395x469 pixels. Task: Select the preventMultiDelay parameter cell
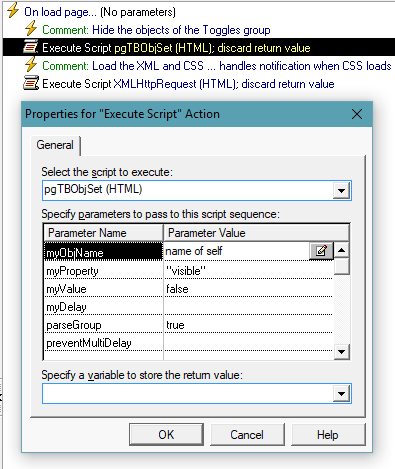click(x=103, y=343)
